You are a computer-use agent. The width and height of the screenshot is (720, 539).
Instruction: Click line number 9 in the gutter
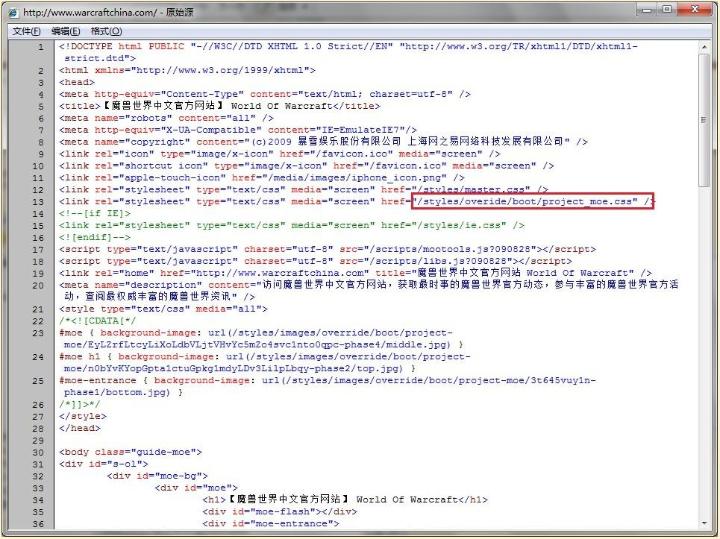[x=41, y=154]
